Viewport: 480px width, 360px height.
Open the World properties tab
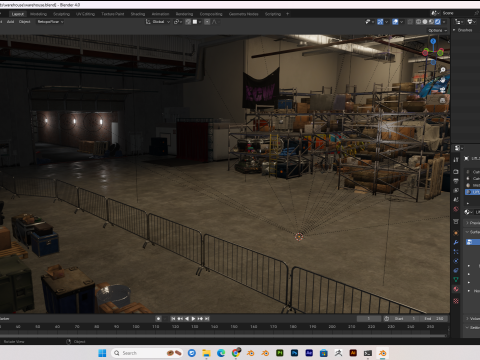[456, 209]
